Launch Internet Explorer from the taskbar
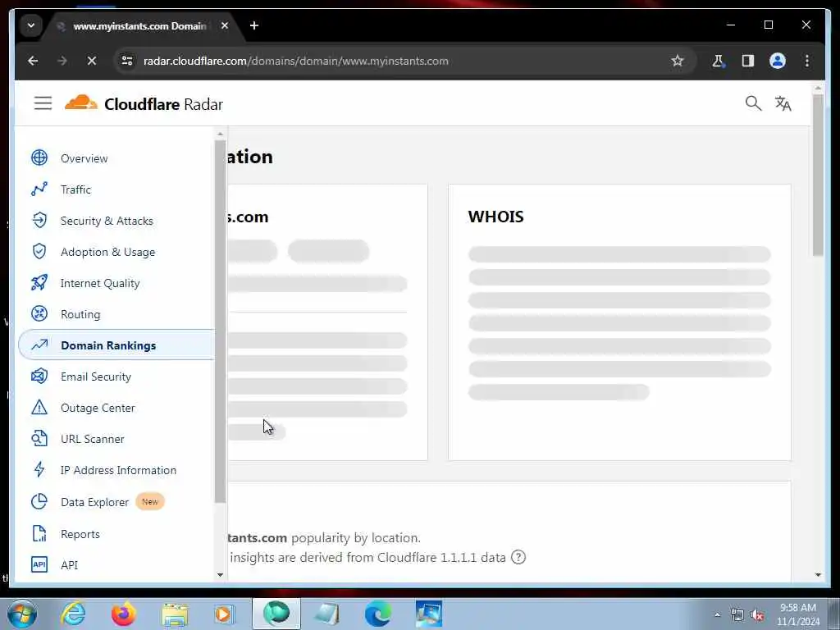840x630 pixels. pos(73,614)
